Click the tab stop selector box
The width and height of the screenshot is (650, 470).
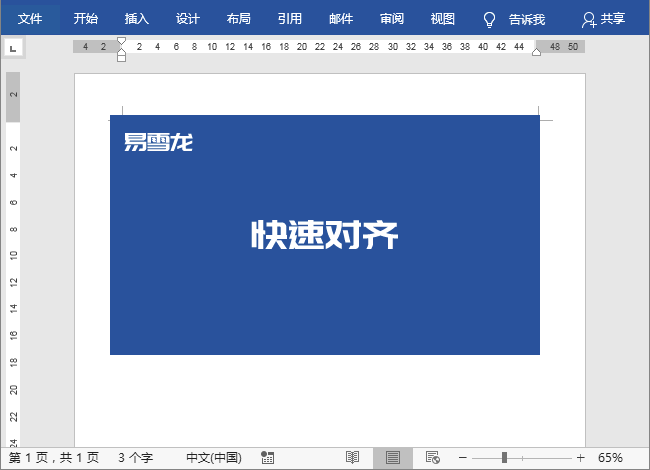tap(13, 48)
